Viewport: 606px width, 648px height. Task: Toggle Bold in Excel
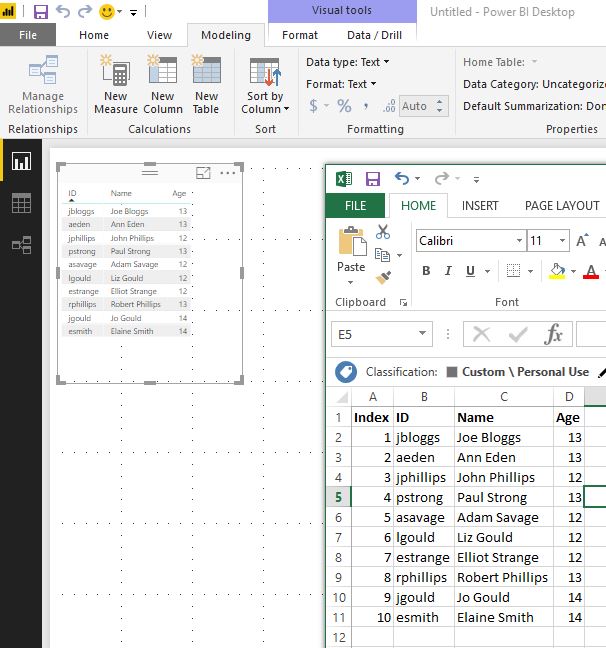click(426, 271)
